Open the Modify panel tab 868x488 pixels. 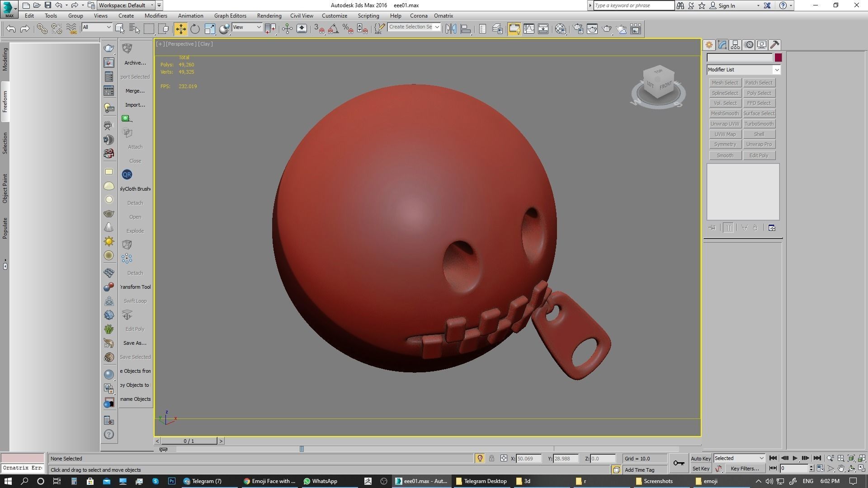pos(722,45)
